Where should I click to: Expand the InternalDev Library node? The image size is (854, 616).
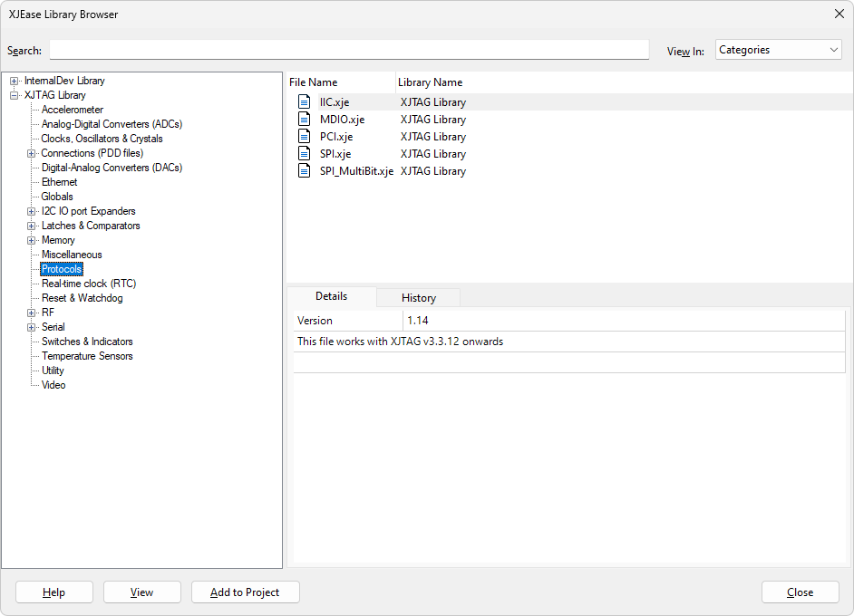click(x=15, y=81)
